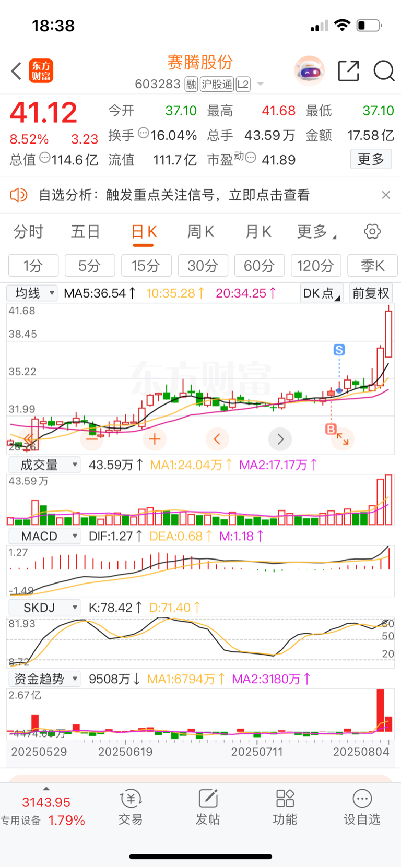
Task: Zoom in chart with plus button
Action: 155,439
